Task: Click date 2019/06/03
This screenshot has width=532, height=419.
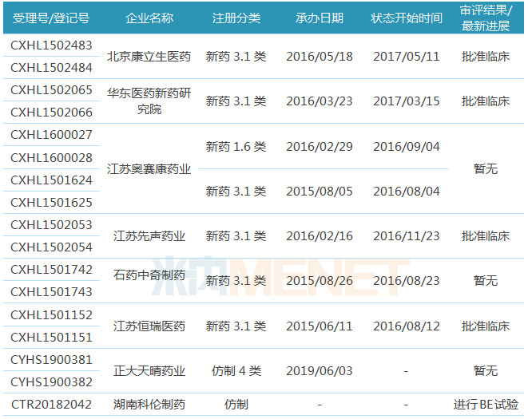Action: coord(320,371)
